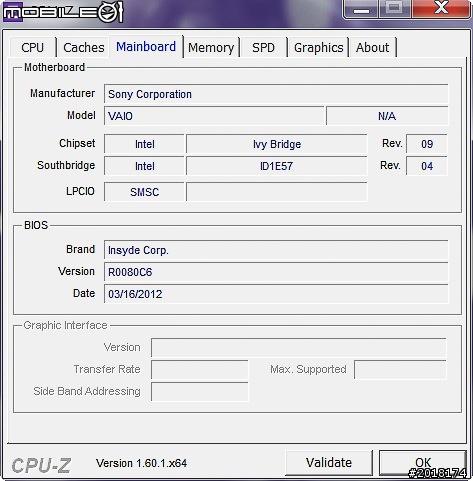The image size is (473, 481).
Task: Click the southbridge Intel vendor field
Action: pyautogui.click(x=144, y=166)
